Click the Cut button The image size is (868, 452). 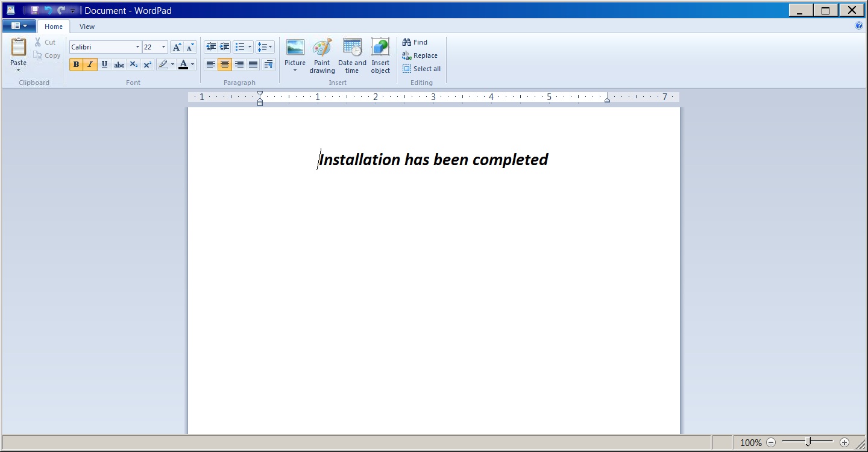45,42
